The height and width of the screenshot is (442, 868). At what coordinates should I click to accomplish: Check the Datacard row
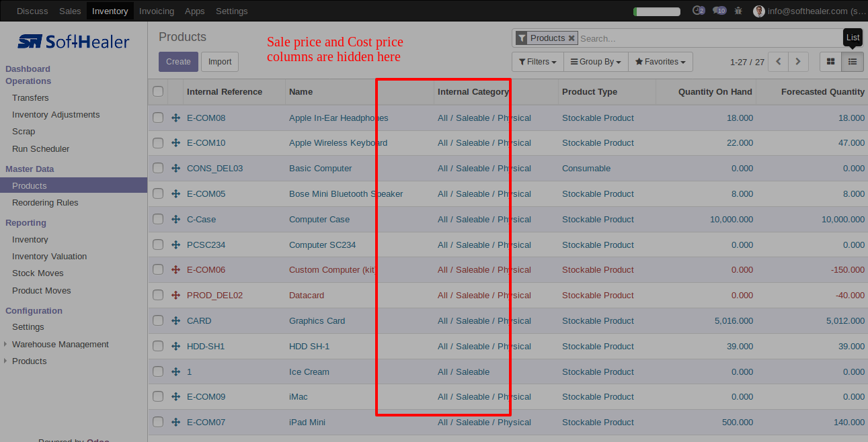coord(158,295)
